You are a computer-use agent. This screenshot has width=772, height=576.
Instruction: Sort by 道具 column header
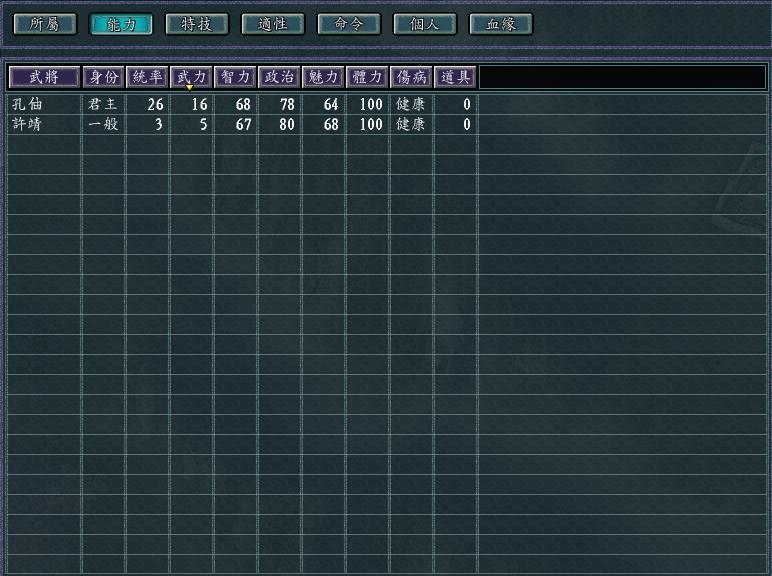455,77
